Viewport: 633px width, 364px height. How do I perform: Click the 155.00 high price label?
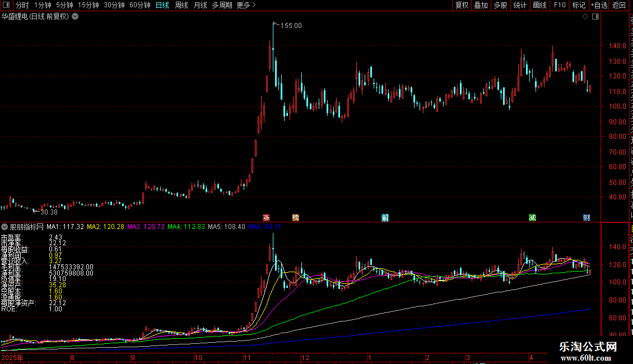pos(291,25)
